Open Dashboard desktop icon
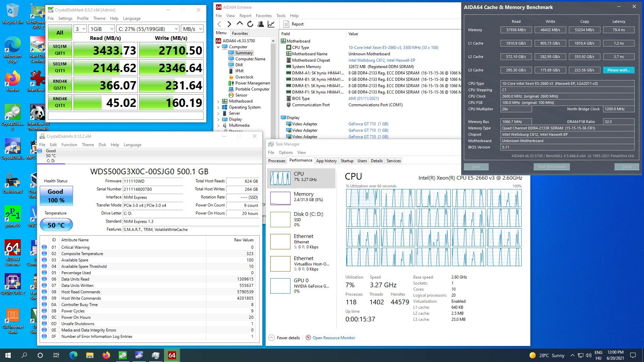This screenshot has width=644, height=362. (13, 183)
